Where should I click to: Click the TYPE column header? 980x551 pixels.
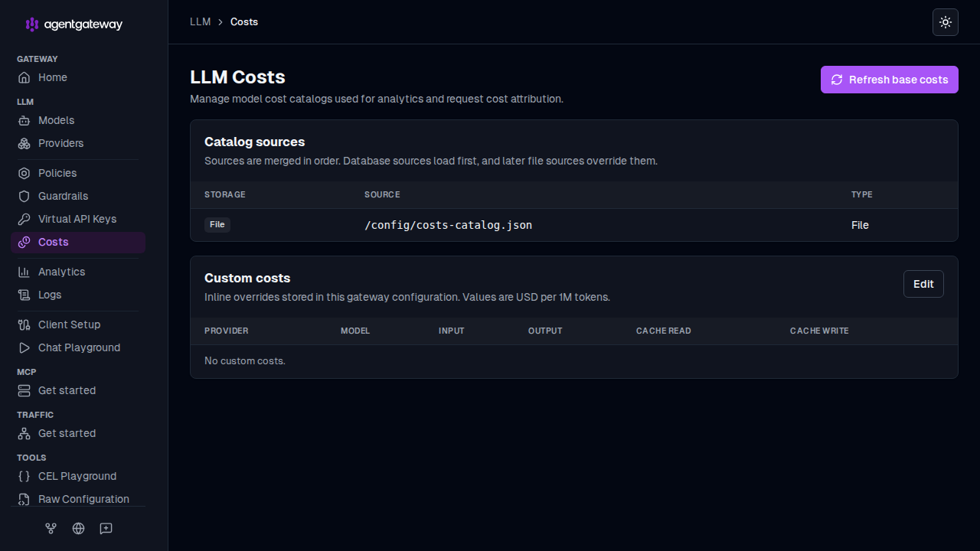862,194
